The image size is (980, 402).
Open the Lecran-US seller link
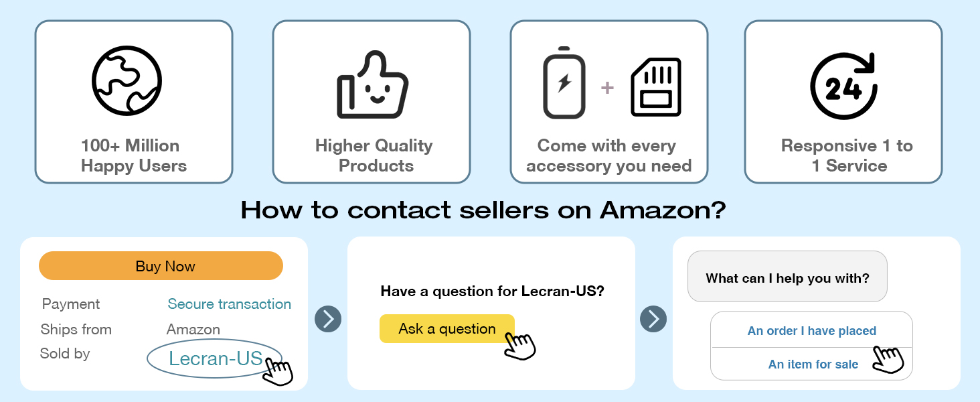pyautogui.click(x=216, y=358)
